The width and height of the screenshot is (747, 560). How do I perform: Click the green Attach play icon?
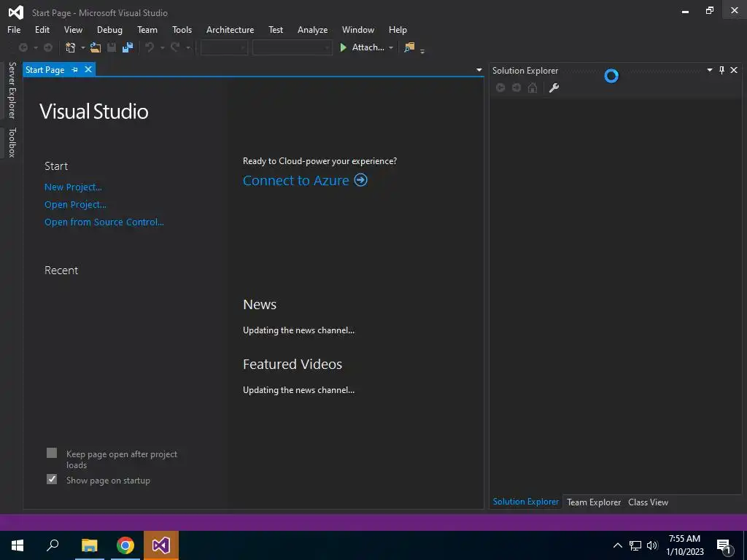point(343,47)
